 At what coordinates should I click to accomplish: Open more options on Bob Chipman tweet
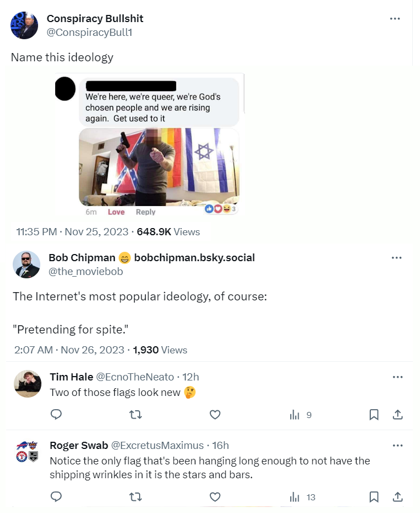pyautogui.click(x=396, y=258)
